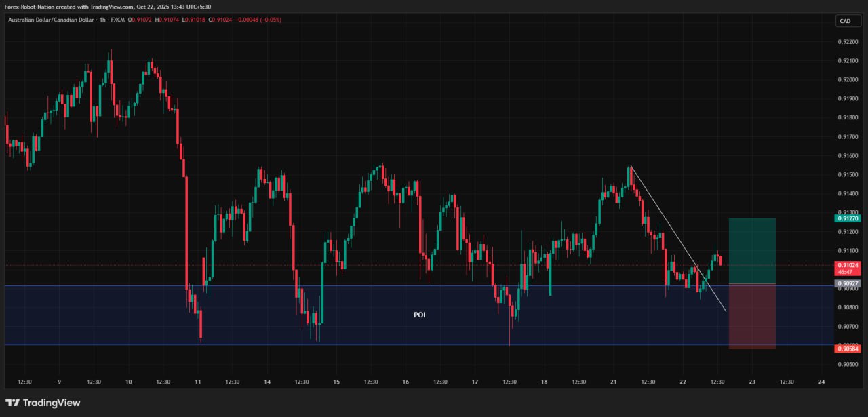Click the red 0.91024 current price label
Screen dimensions: 868x417
click(848, 265)
